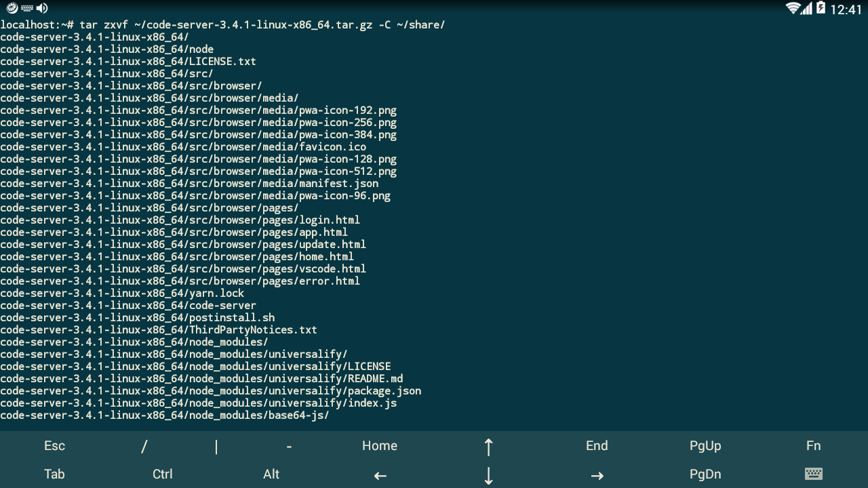
Task: Show the soft keyboard icon
Action: point(814,474)
